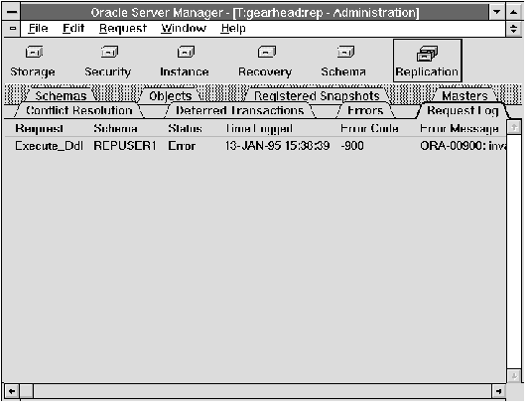Open the Registered Snapshots tab
Viewport: 532px width, 406px height.
(x=317, y=96)
